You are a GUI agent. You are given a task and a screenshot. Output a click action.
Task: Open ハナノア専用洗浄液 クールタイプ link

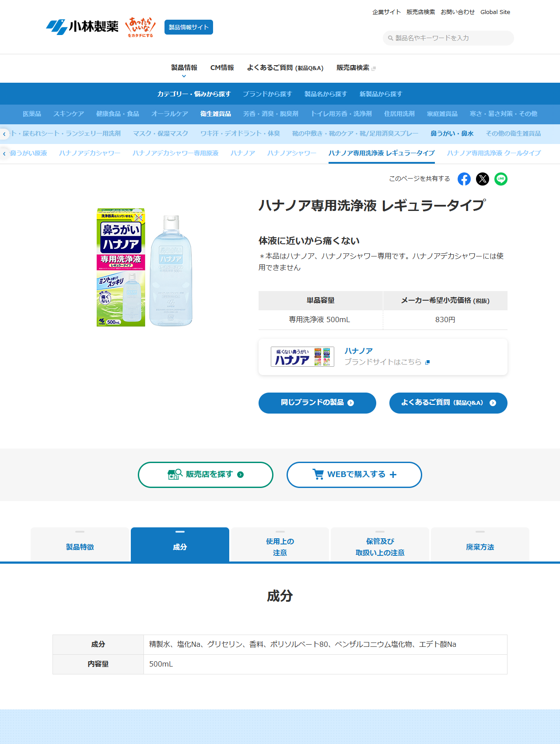(x=494, y=153)
